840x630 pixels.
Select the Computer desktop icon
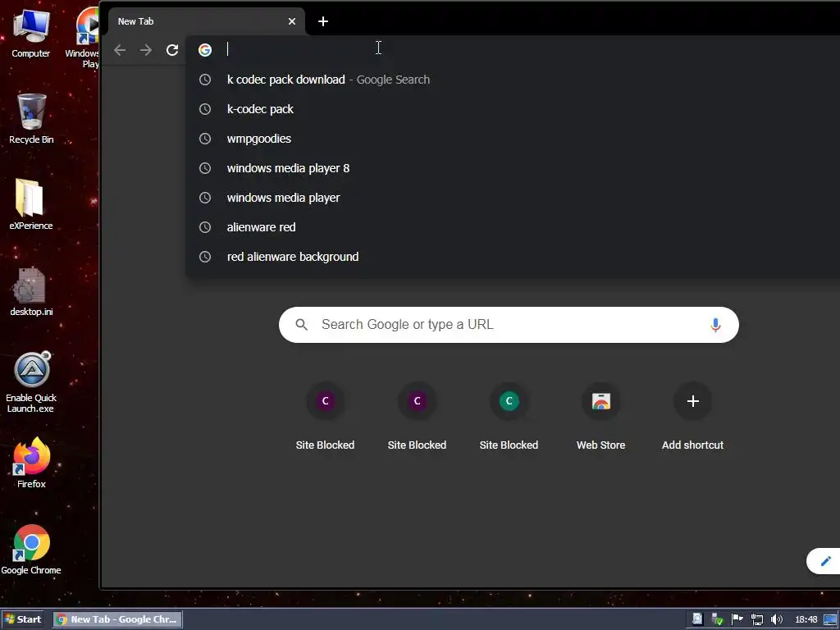point(31,33)
